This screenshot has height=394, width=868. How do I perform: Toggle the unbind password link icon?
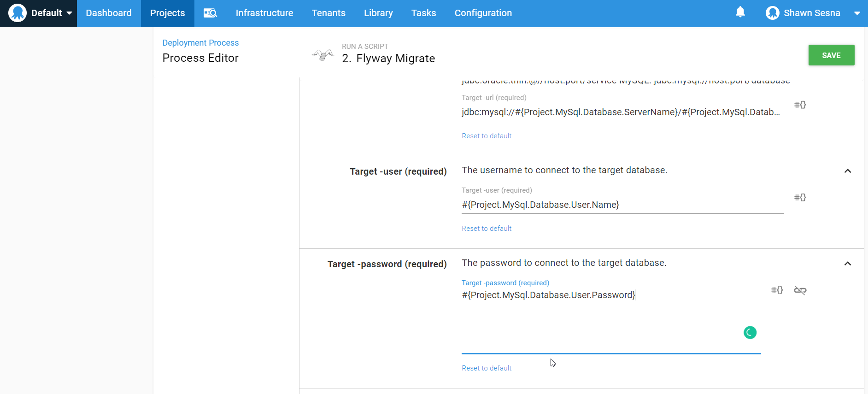click(x=800, y=290)
